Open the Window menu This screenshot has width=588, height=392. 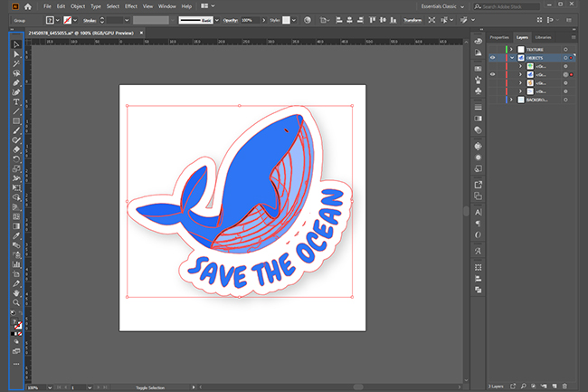click(166, 6)
